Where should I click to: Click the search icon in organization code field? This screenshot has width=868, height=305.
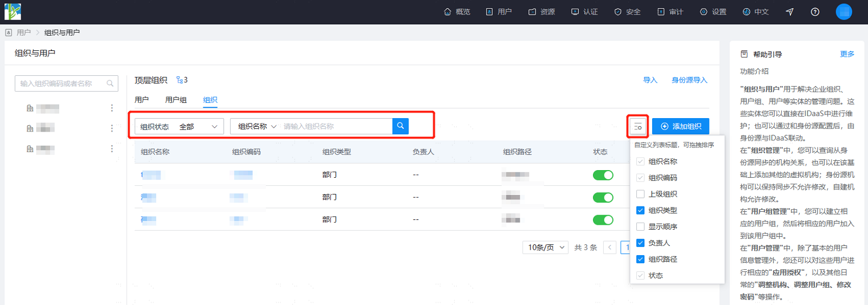point(110,83)
